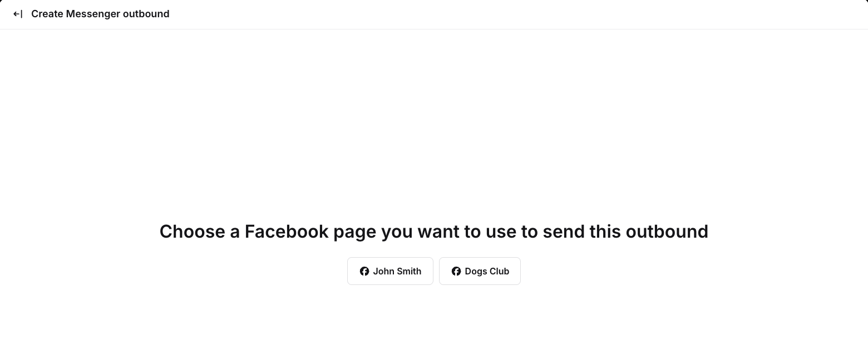Image resolution: width=868 pixels, height=349 pixels.
Task: Exit outbound creation via back icon
Action: coord(18,14)
